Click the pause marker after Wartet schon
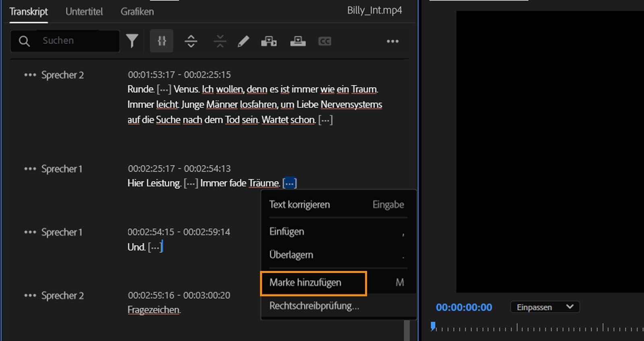Viewport: 644px width, 341px height. (x=325, y=120)
